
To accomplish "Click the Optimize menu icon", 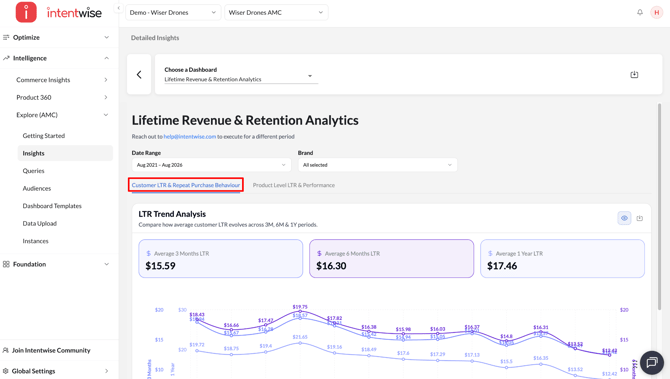I will click(x=6, y=38).
